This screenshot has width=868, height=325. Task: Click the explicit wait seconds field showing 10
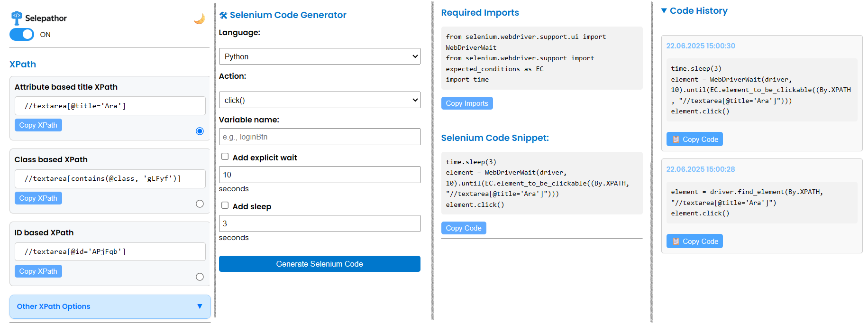(320, 175)
